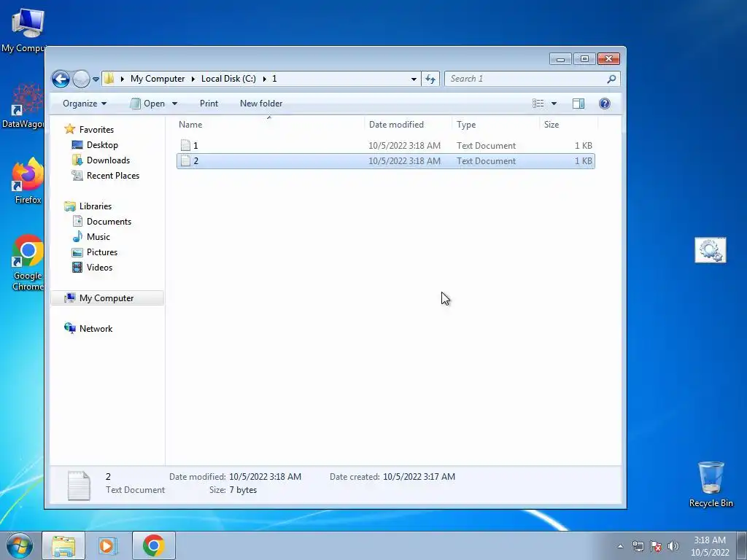Open the Pictures library

102,252
